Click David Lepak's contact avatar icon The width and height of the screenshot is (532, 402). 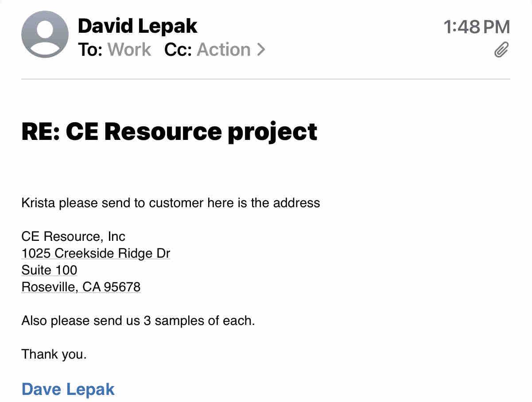[45, 35]
